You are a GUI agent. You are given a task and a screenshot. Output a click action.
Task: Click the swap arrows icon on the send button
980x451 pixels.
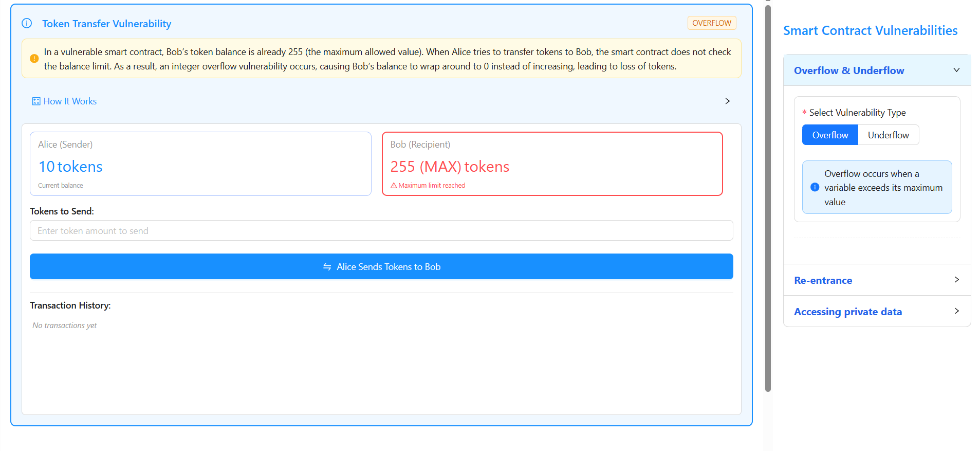click(x=327, y=267)
